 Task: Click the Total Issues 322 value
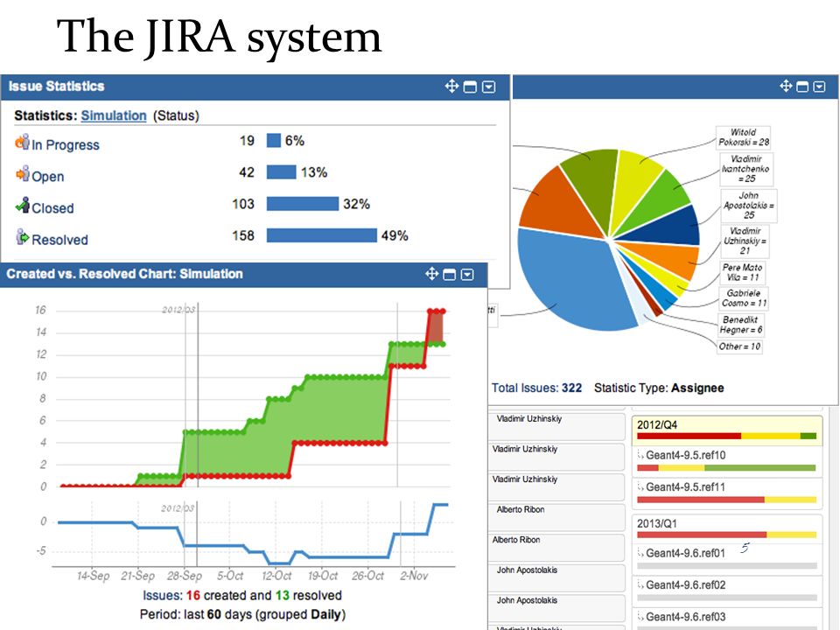(x=571, y=388)
